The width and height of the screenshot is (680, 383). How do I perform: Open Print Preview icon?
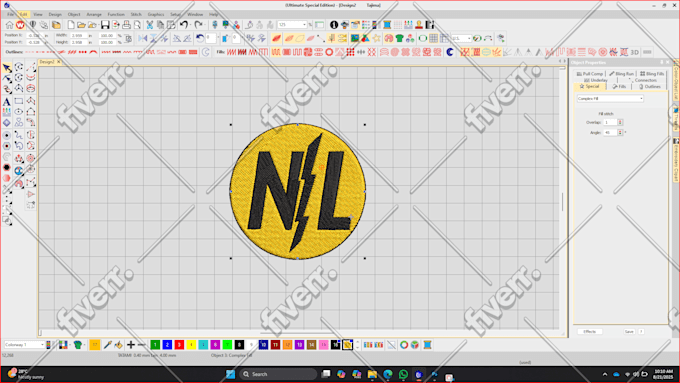[x=137, y=25]
